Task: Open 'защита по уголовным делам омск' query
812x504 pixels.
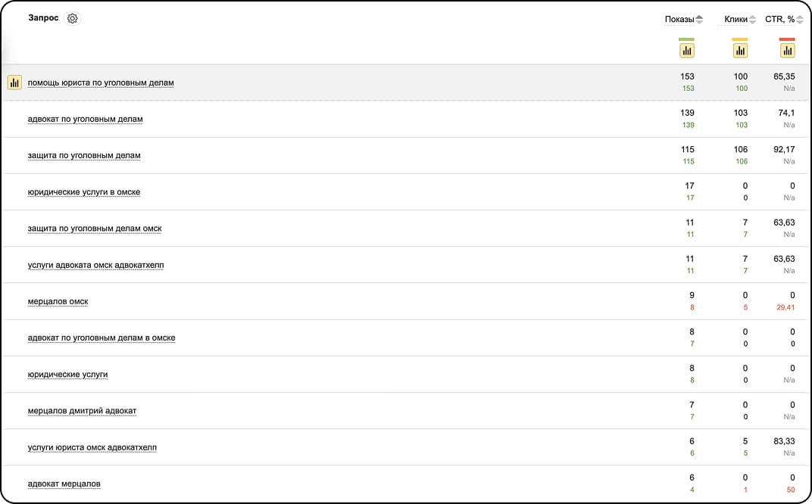Action: [x=94, y=229]
